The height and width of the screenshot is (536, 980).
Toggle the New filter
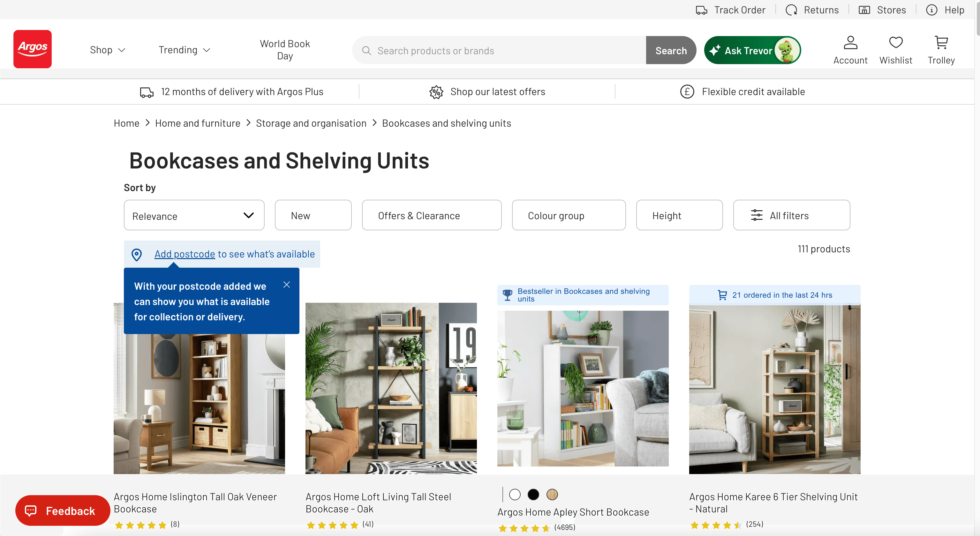(x=313, y=216)
